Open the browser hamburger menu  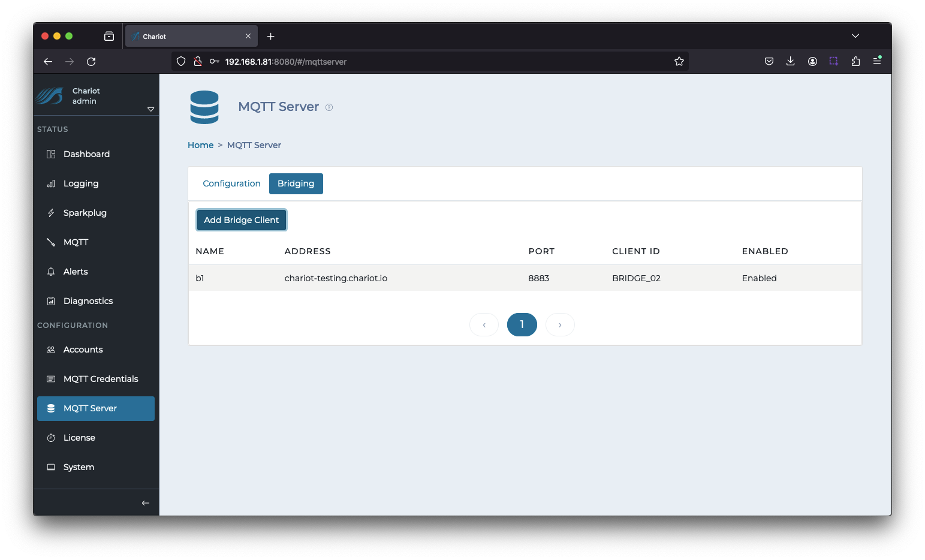click(877, 61)
